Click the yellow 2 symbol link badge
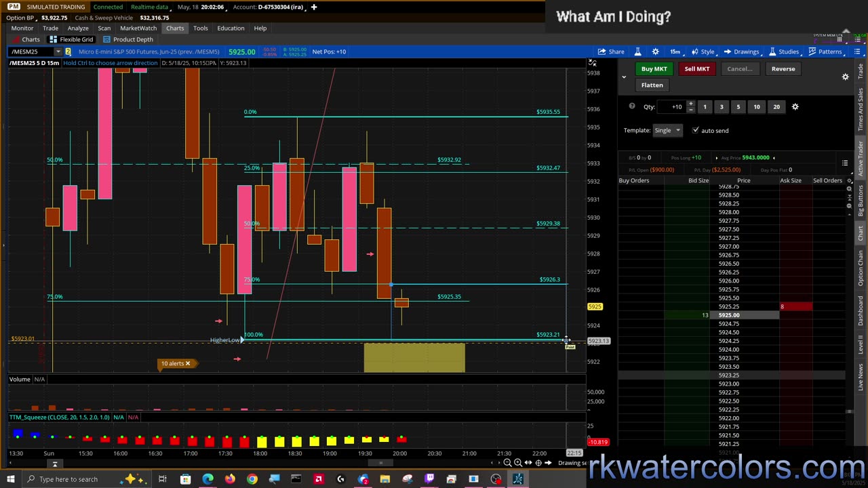 coord(68,52)
